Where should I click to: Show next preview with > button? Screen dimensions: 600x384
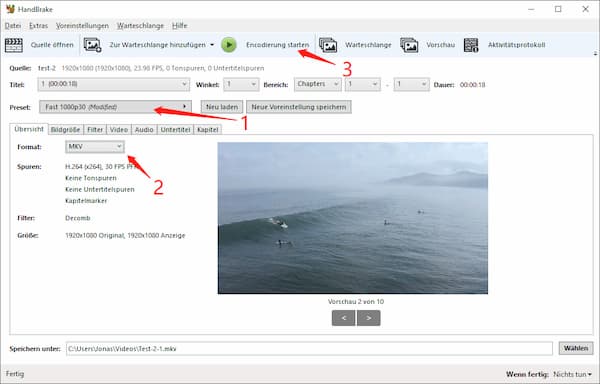(x=368, y=318)
